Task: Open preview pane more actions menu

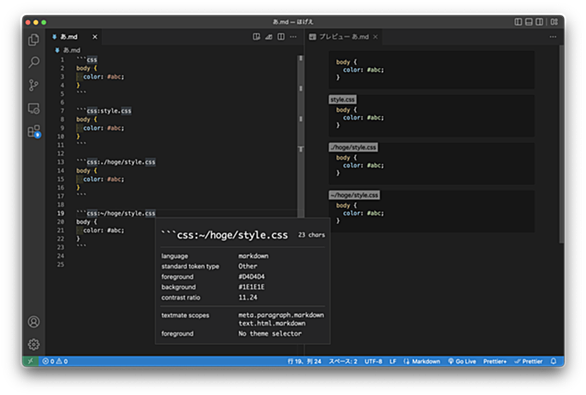Action: (553, 37)
